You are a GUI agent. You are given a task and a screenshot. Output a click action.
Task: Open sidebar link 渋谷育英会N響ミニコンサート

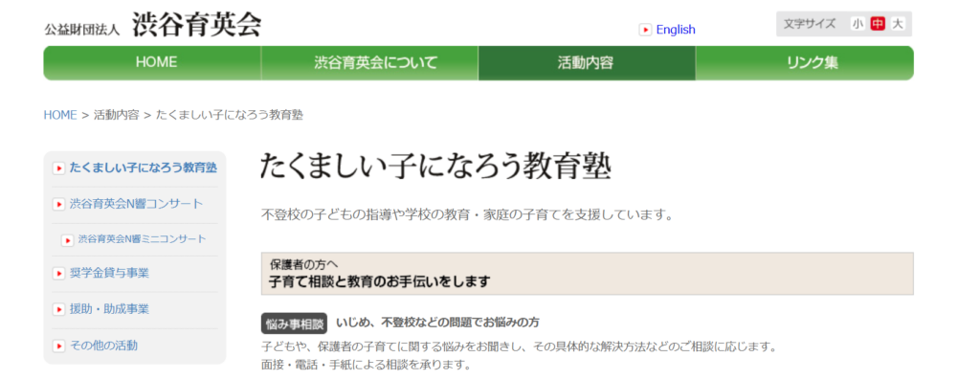[142, 238]
